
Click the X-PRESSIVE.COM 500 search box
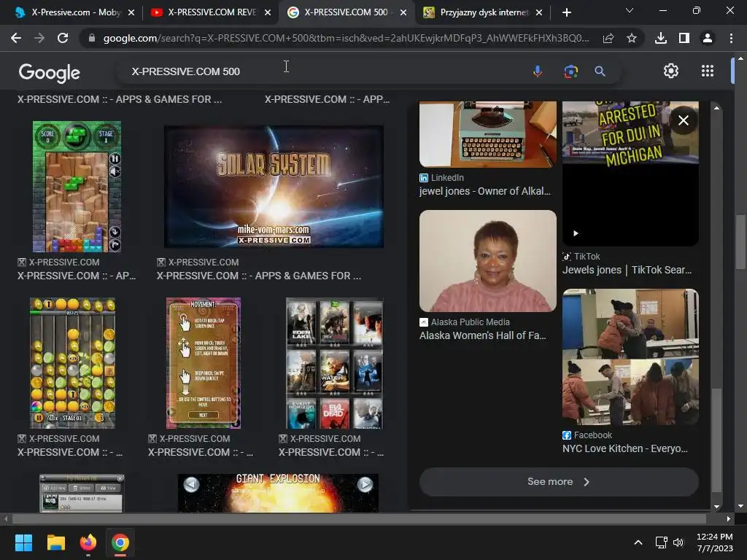324,71
